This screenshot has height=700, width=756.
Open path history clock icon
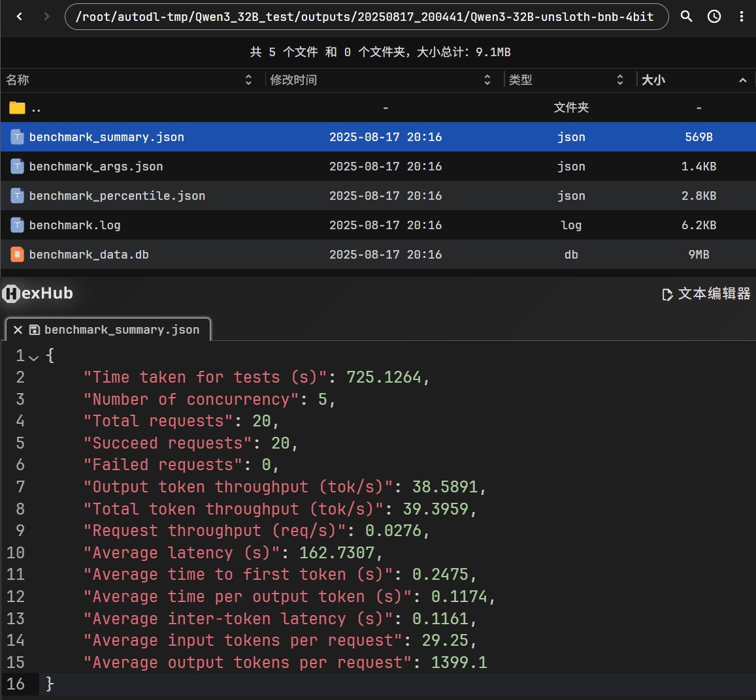point(714,16)
